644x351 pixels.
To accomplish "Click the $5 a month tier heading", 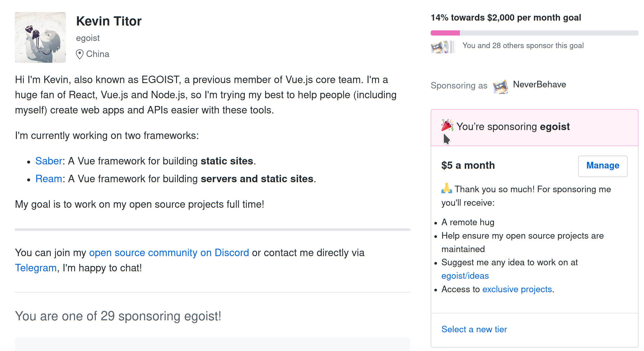I will point(468,165).
